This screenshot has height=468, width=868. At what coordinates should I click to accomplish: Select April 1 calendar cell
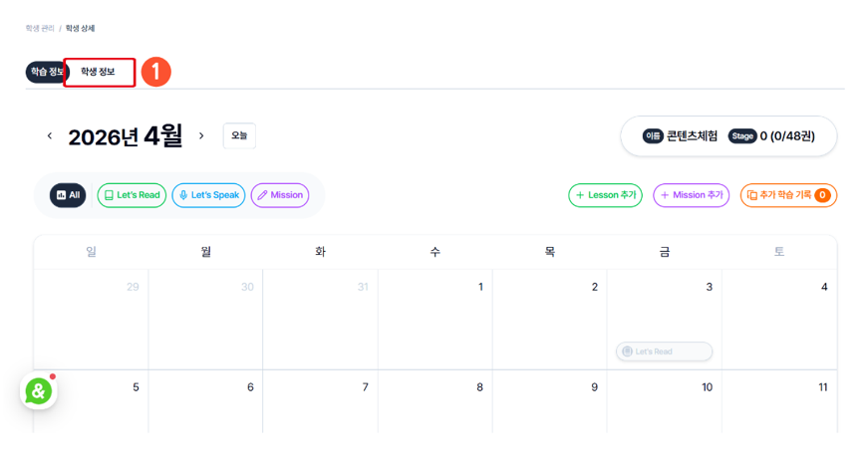(435, 320)
